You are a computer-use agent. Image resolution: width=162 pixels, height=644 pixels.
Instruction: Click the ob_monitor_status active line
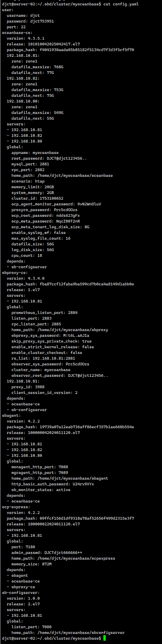click(41, 490)
